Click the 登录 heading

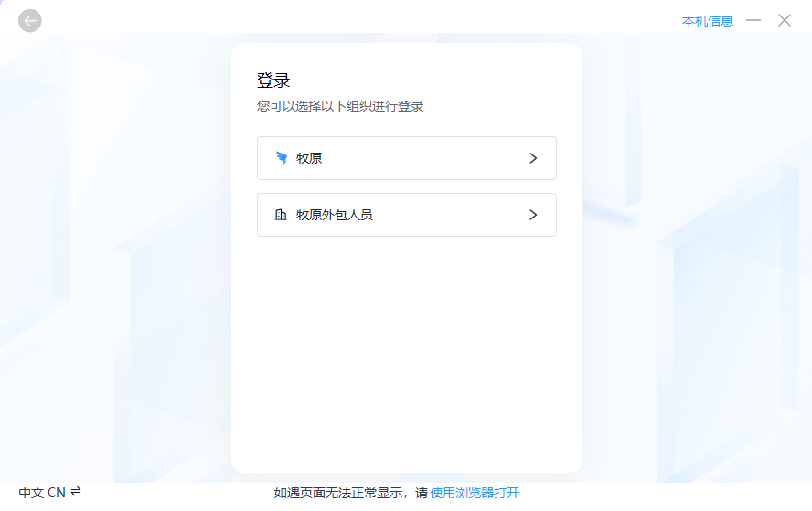[x=273, y=80]
